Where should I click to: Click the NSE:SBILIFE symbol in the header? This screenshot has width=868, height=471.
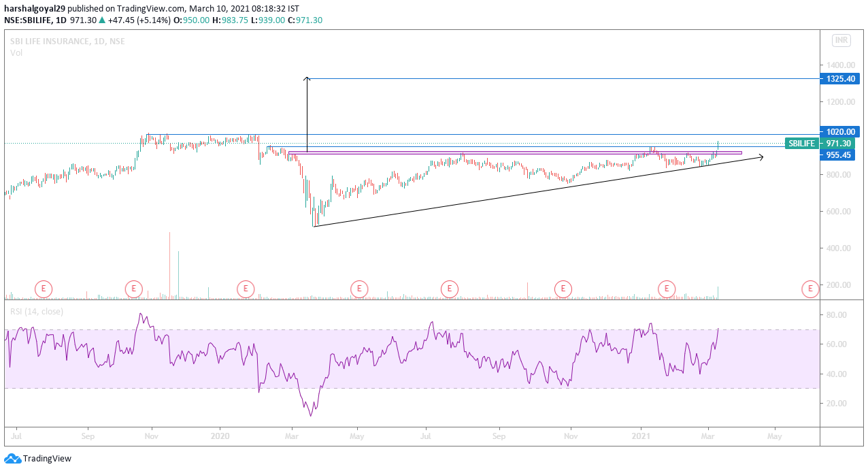pos(28,20)
